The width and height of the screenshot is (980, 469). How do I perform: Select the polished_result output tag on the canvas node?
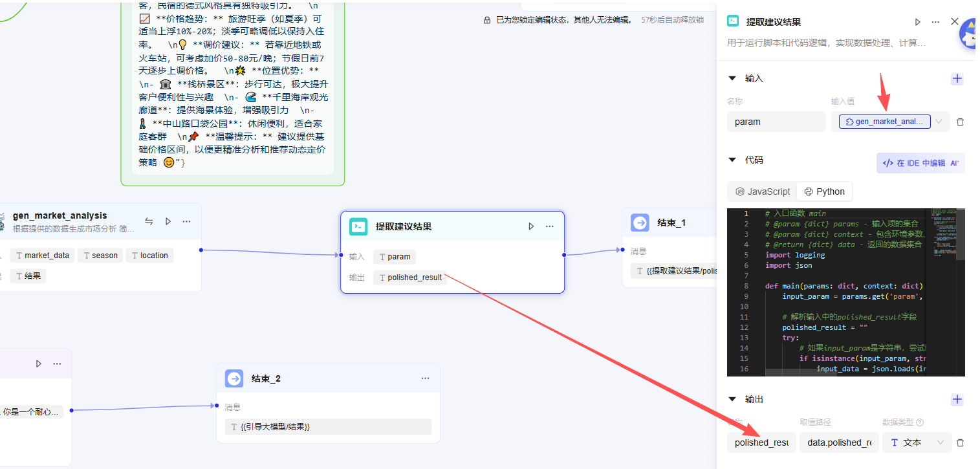click(x=410, y=278)
